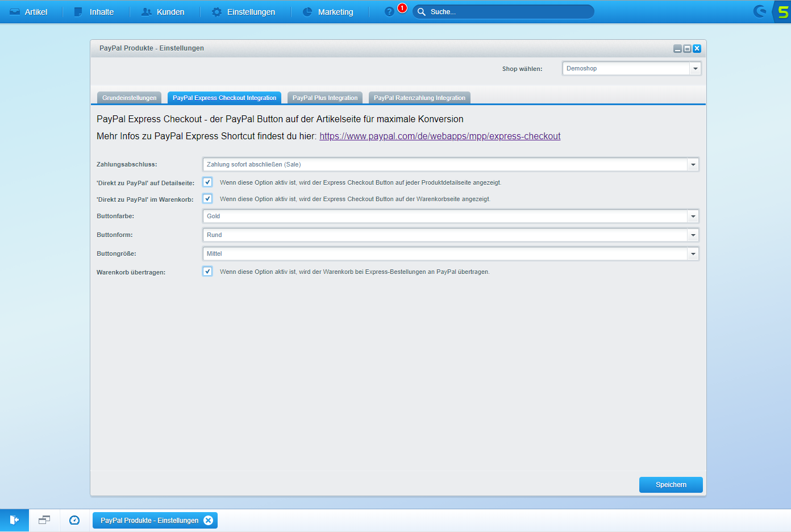791x532 pixels.
Task: Toggle 'Direkt zu PayPal' im Warenkorb checkbox
Action: point(207,199)
